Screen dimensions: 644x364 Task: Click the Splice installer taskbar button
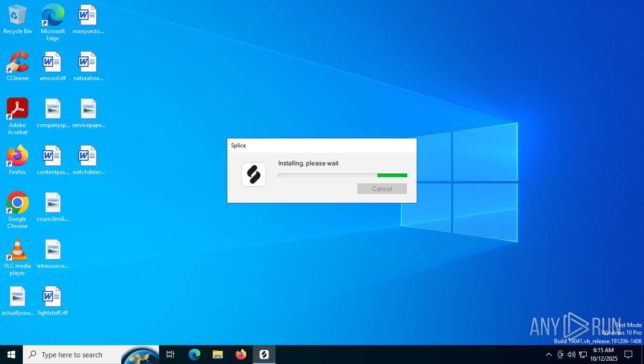click(x=264, y=355)
